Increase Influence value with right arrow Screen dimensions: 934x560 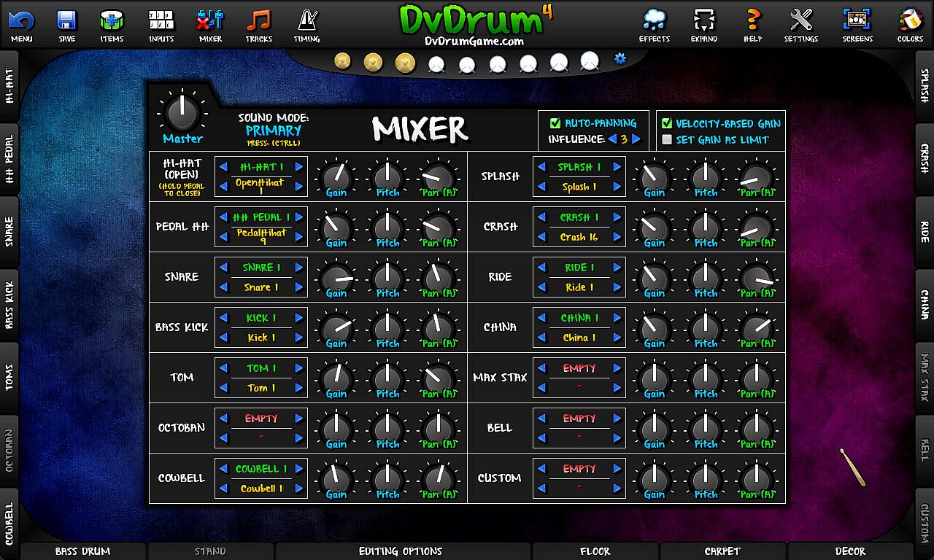tap(636, 139)
